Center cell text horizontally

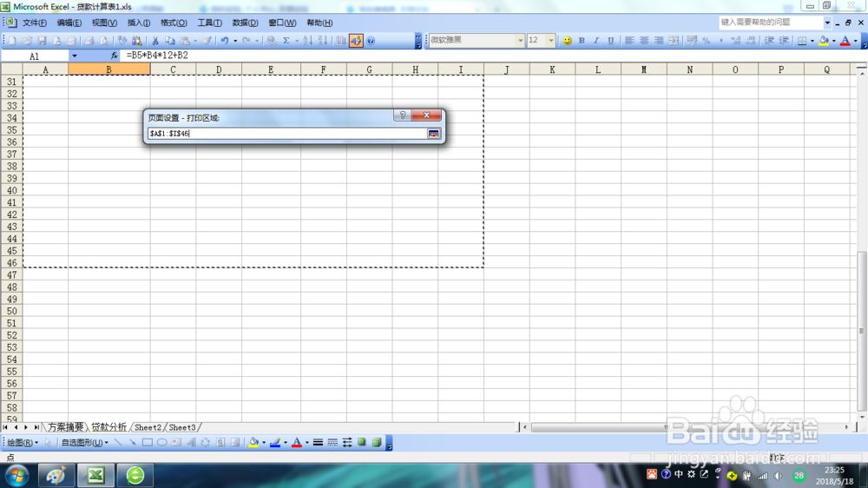(x=644, y=41)
